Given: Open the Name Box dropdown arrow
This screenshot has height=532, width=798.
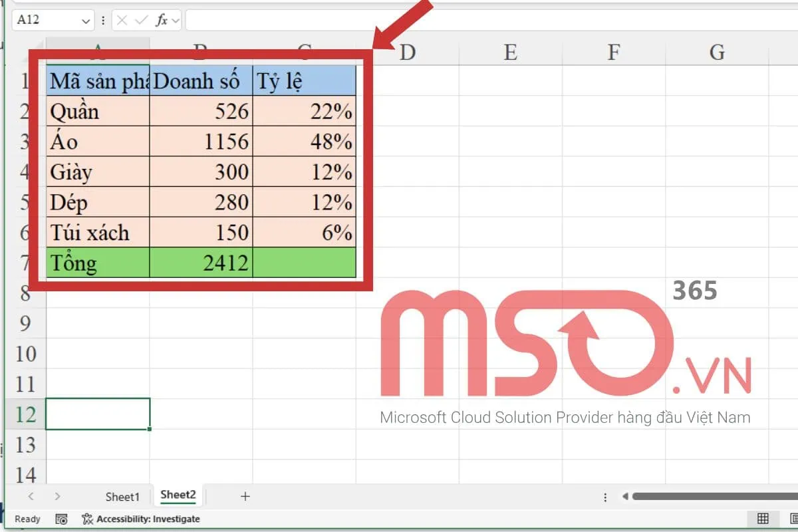Looking at the screenshot, I should (x=87, y=20).
